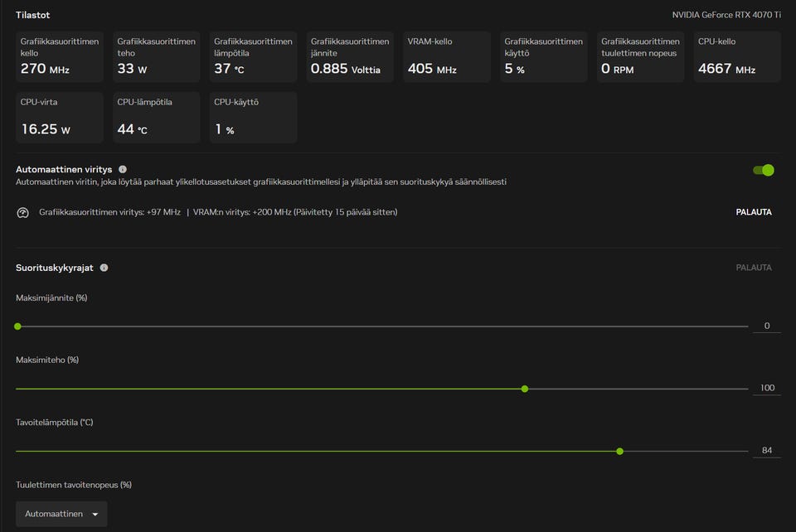This screenshot has height=532, width=796.
Task: Select the tuulettimen nopeus stat card
Action: click(x=641, y=57)
